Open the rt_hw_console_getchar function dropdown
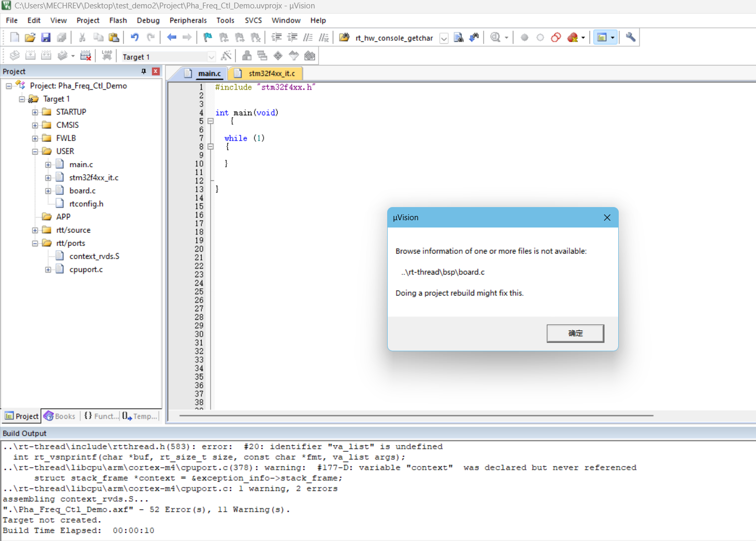 tap(444, 38)
